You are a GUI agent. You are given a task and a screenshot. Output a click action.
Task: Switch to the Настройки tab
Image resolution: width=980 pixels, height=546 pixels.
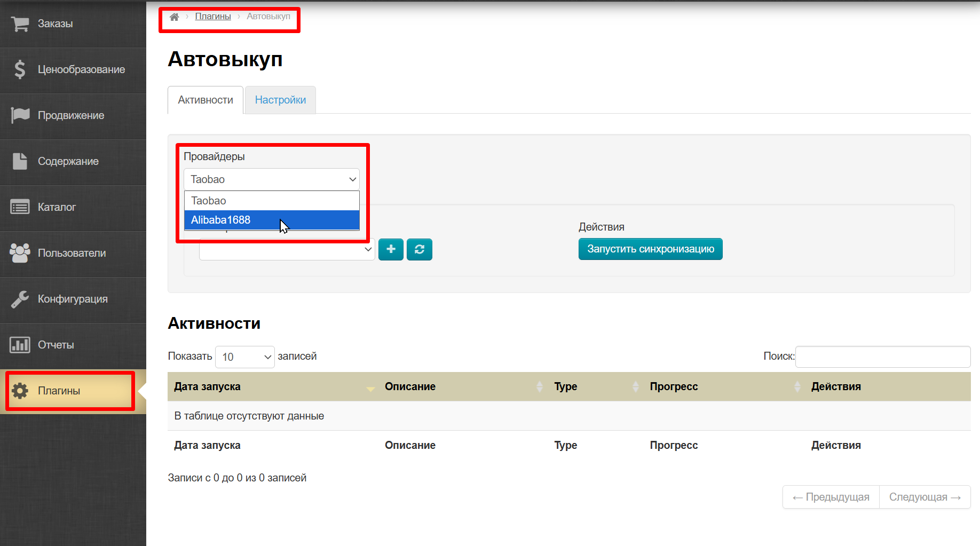tap(280, 100)
